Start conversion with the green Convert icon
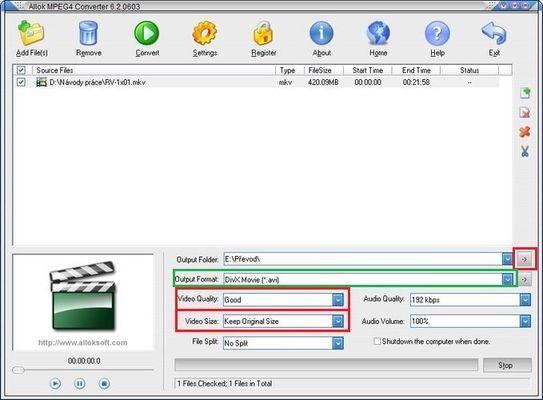 tap(147, 33)
